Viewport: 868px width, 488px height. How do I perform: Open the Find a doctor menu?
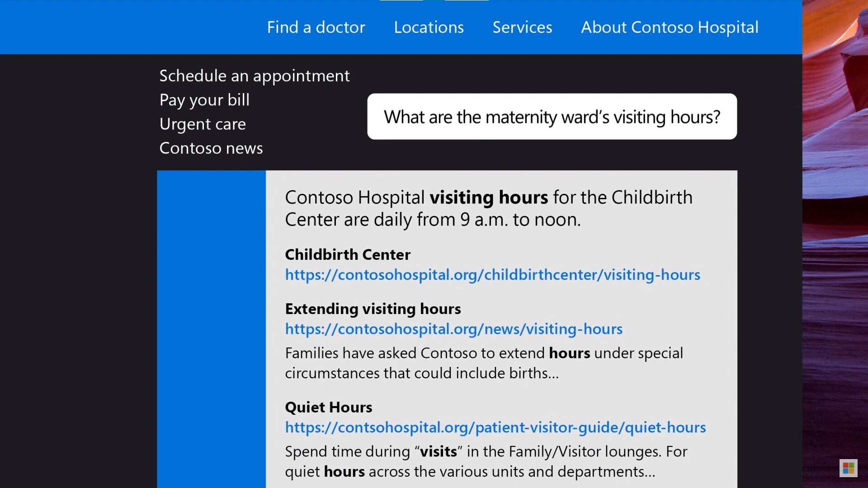[316, 27]
